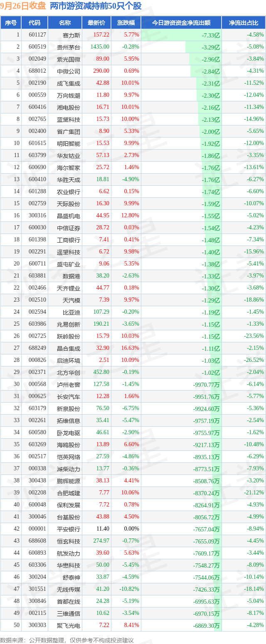The height and width of the screenshot is (644, 266).
Task: Select stock name 省广集团
Action: (x=69, y=131)
